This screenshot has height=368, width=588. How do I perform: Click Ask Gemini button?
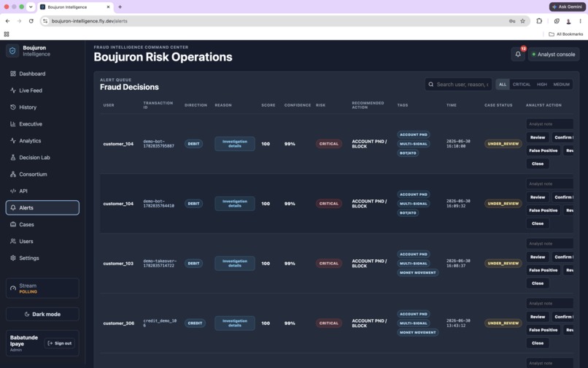coord(568,7)
